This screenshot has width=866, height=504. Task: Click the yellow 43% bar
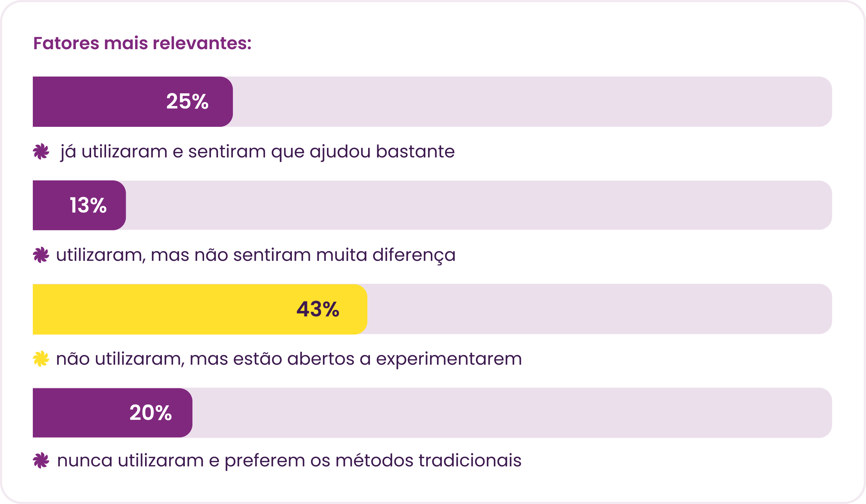coord(200,309)
